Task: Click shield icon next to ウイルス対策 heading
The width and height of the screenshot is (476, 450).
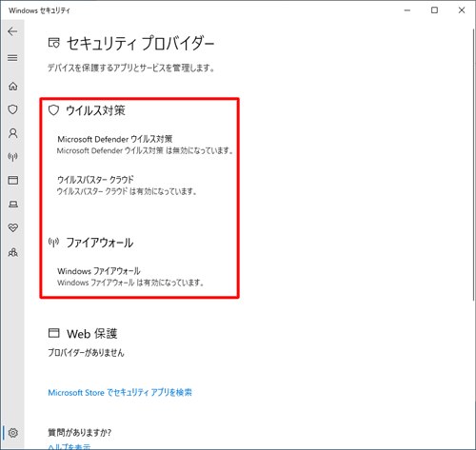Action: coord(53,110)
